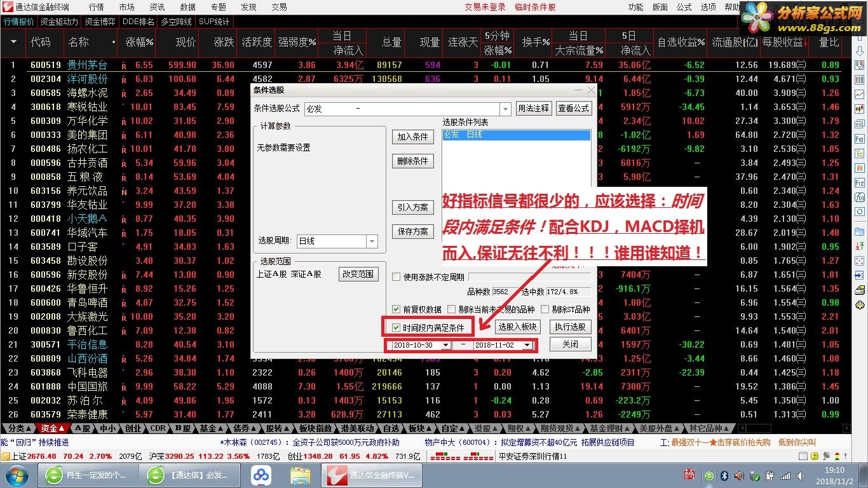Click the blue arrow panel sidebar icon
This screenshot has width=868, height=488.
coord(859,275)
